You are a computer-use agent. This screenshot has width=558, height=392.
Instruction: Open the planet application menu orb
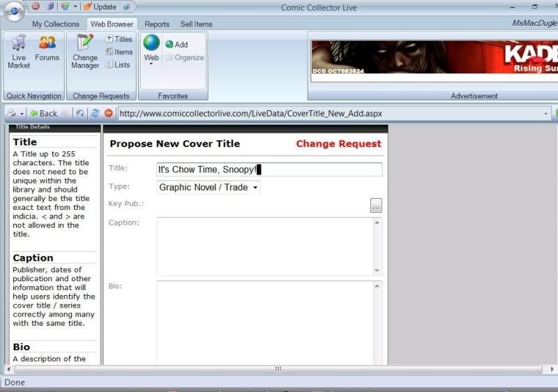click(14, 11)
